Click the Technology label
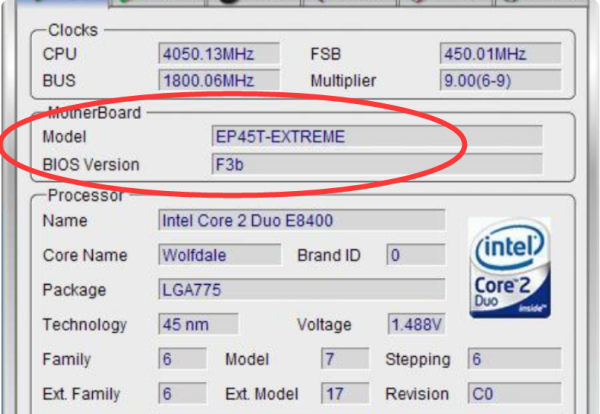Screen dimensions: 600x414 pyautogui.click(x=85, y=325)
